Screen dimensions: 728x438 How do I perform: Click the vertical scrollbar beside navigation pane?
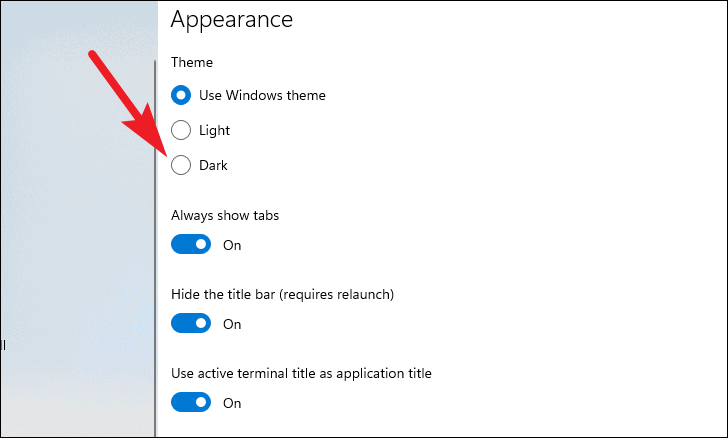click(156, 246)
